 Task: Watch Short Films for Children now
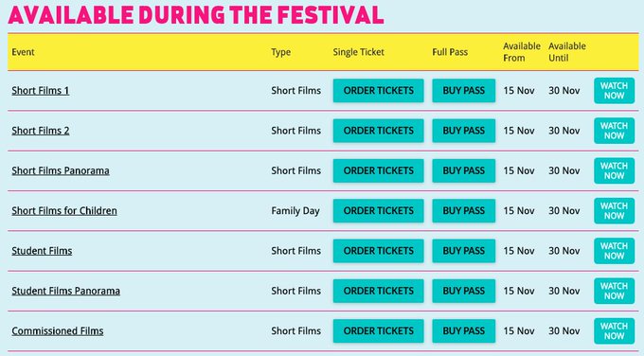point(614,210)
